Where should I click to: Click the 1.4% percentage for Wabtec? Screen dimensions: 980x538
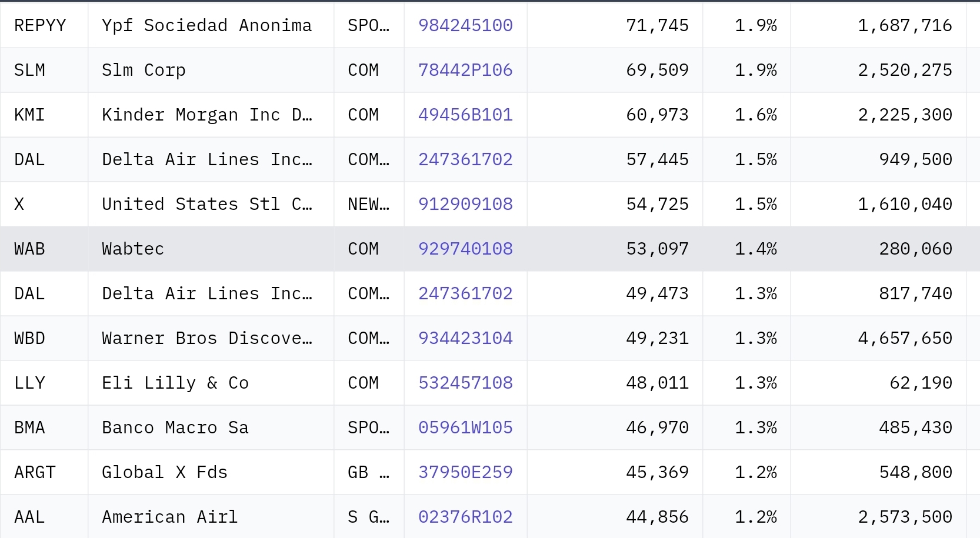(x=756, y=249)
